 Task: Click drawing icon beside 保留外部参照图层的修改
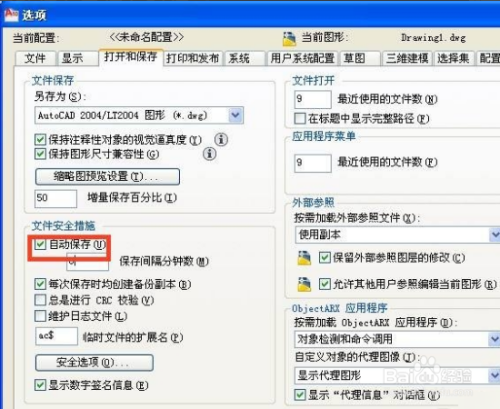click(304, 258)
